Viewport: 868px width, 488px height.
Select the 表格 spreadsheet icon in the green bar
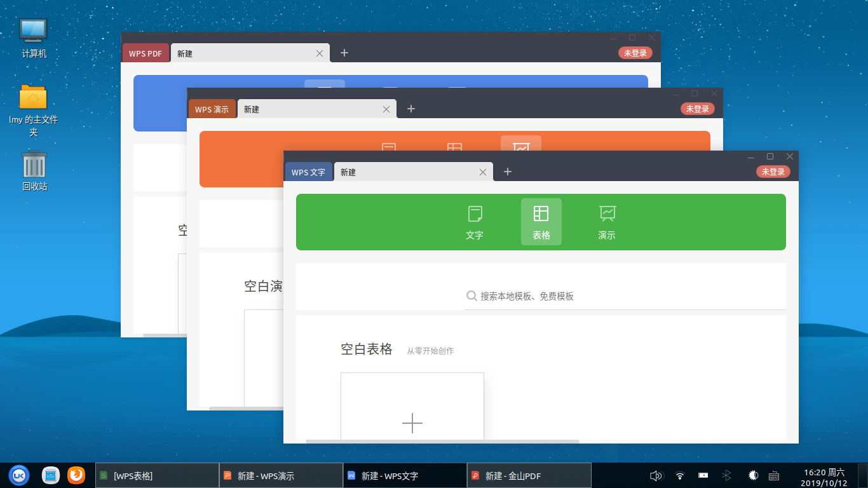click(x=541, y=222)
